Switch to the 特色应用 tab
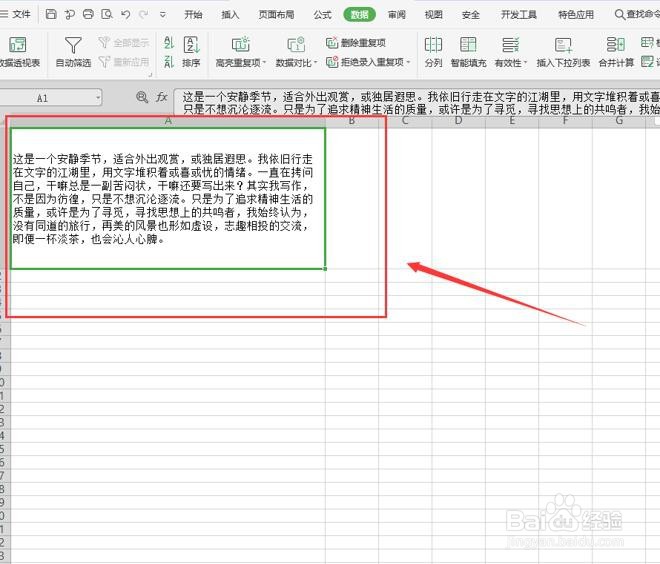The image size is (660, 564). (x=576, y=15)
